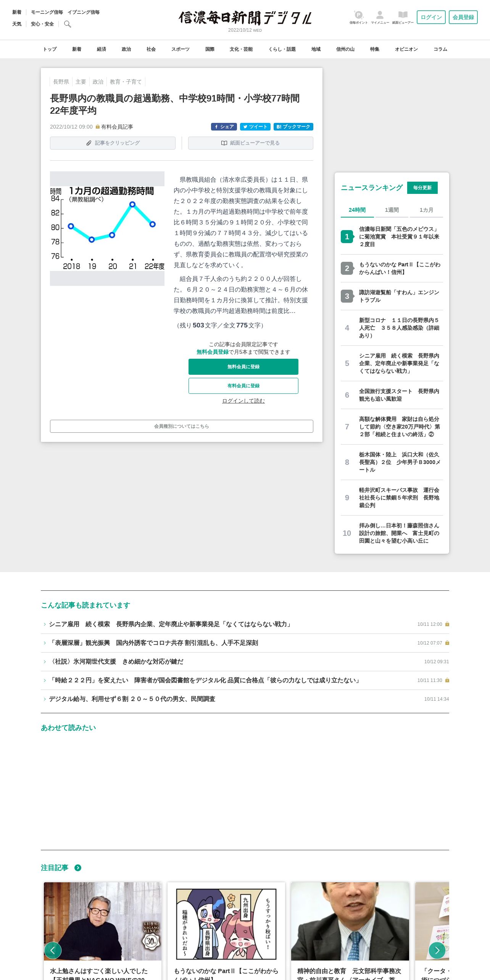
Task: Open the コラム navigation item
Action: 440,49
